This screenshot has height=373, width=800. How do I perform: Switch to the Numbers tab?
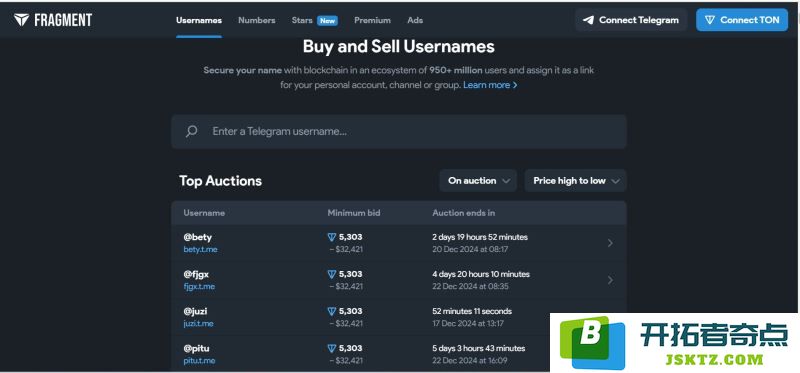pos(257,20)
